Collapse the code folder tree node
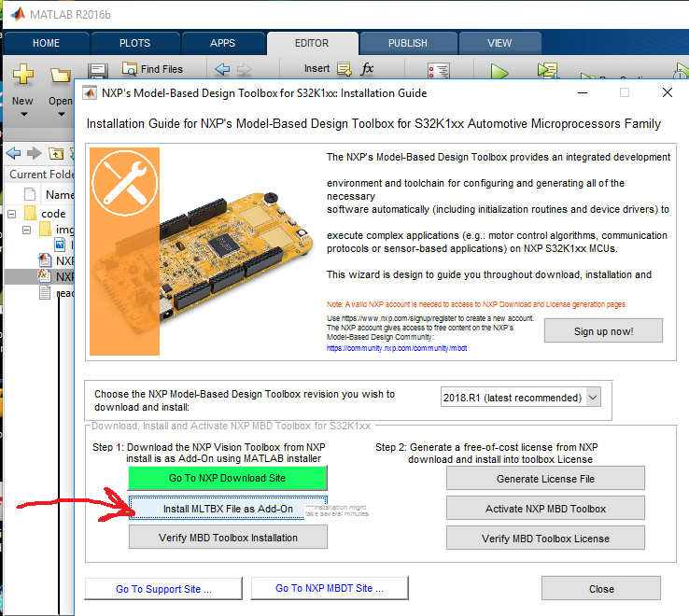 12,214
